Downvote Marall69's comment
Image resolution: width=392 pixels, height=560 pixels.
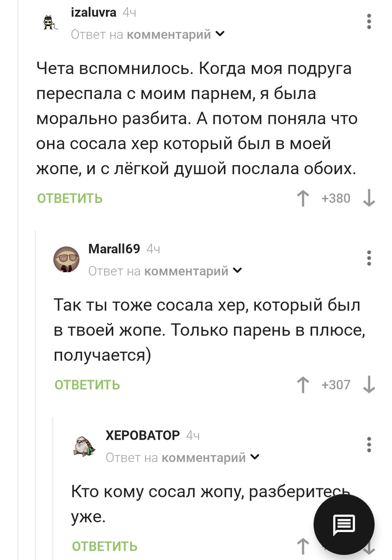[368, 385]
